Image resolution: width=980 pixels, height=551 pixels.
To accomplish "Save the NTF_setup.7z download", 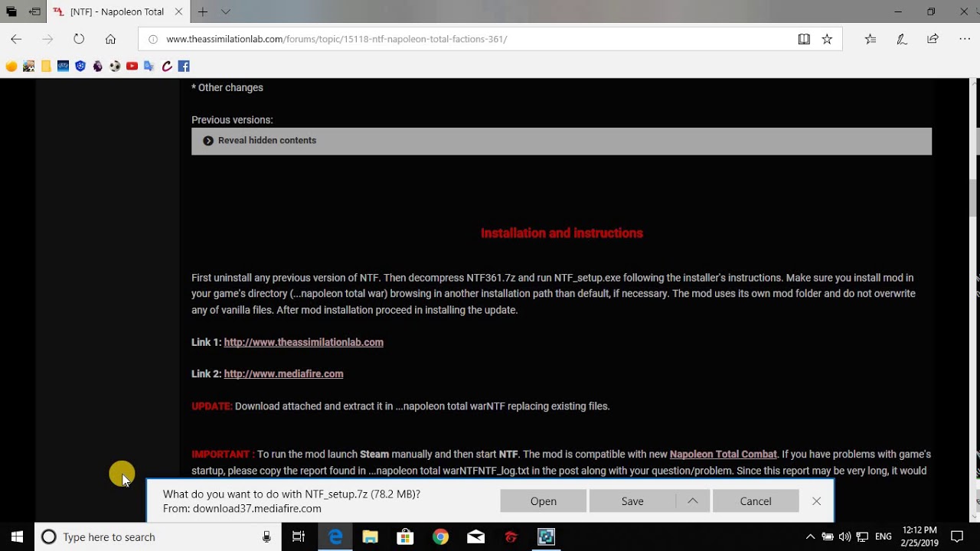I will [x=632, y=501].
